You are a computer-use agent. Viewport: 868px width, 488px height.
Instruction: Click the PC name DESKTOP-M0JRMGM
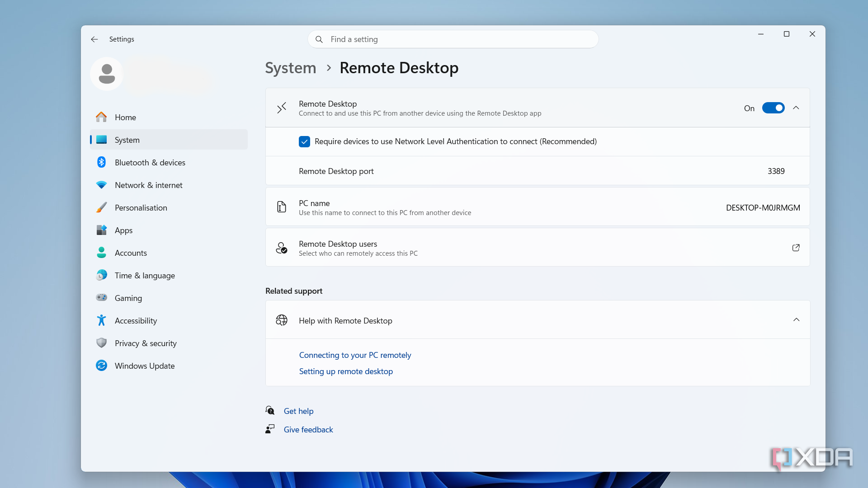(x=763, y=208)
